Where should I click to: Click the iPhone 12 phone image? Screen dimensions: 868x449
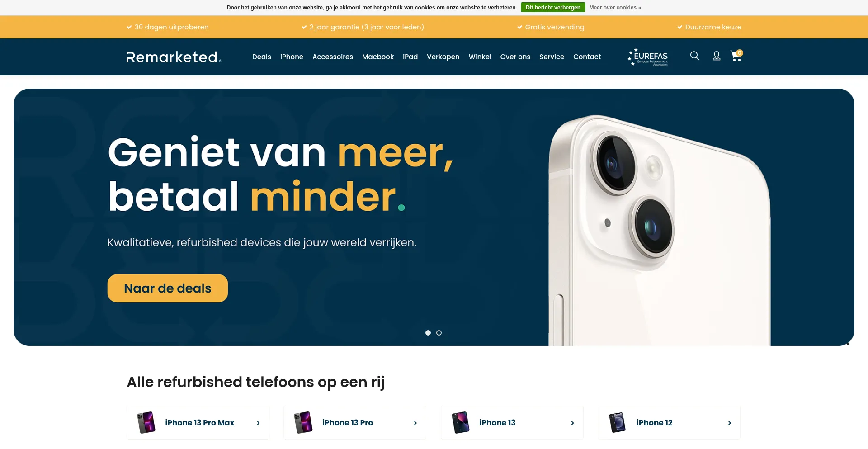point(618,423)
